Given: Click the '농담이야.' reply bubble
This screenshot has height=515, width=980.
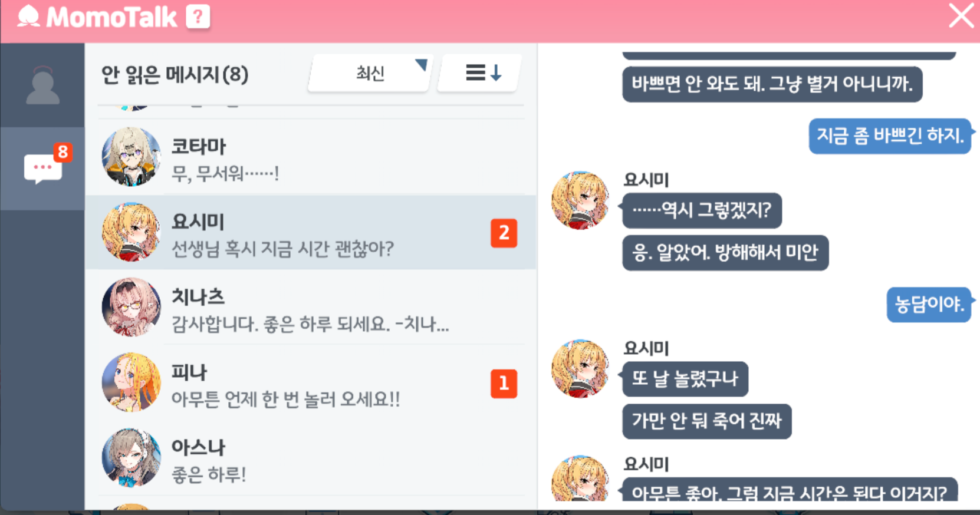Looking at the screenshot, I should [929, 304].
